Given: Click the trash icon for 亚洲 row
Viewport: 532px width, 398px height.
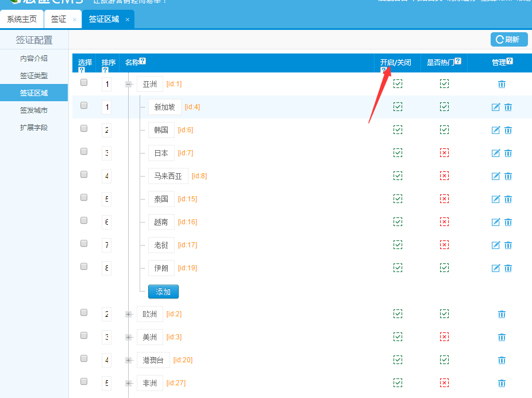Looking at the screenshot, I should [502, 84].
